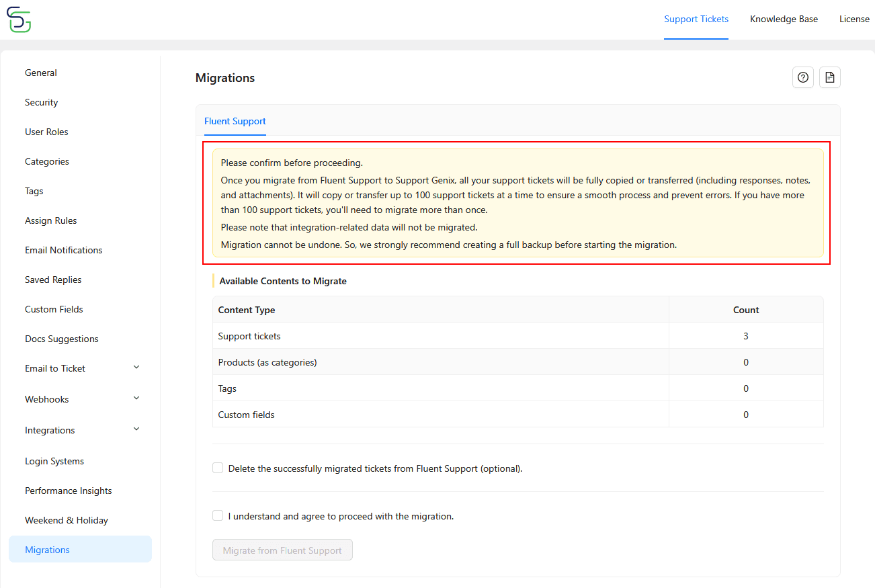Open the help question-mark icon
Screen dimensions: 875x588
click(803, 77)
